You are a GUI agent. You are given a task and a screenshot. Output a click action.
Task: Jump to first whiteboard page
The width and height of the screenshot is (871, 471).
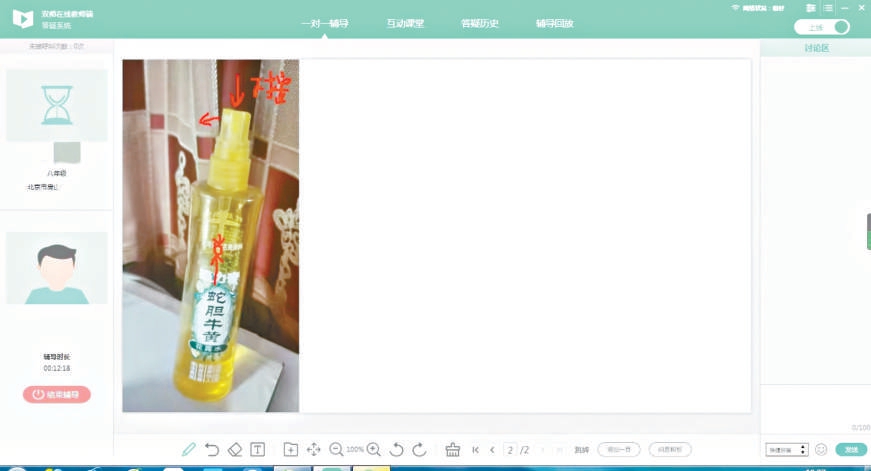(x=476, y=450)
